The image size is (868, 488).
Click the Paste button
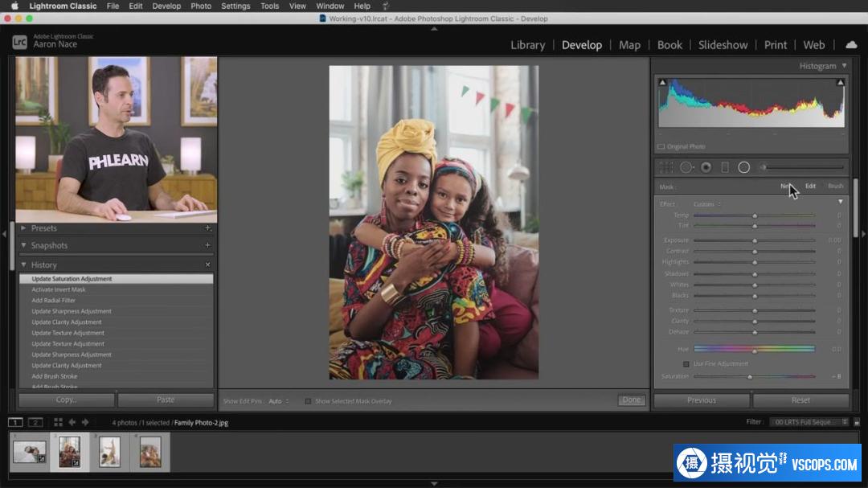tap(166, 400)
